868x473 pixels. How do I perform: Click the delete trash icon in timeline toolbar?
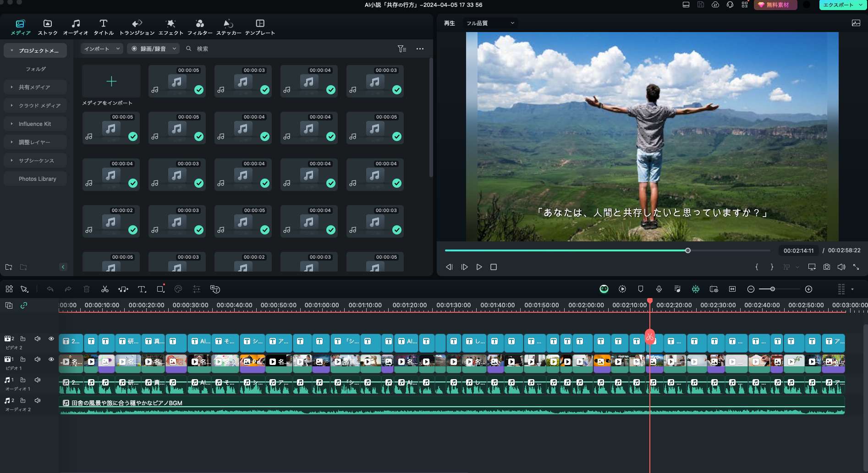point(87,289)
